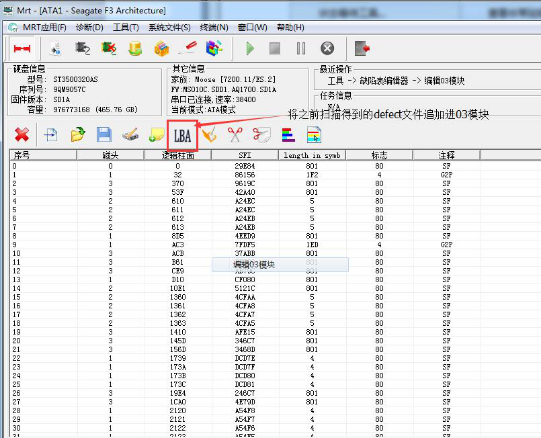Click the scissors with paper icon

[262, 135]
